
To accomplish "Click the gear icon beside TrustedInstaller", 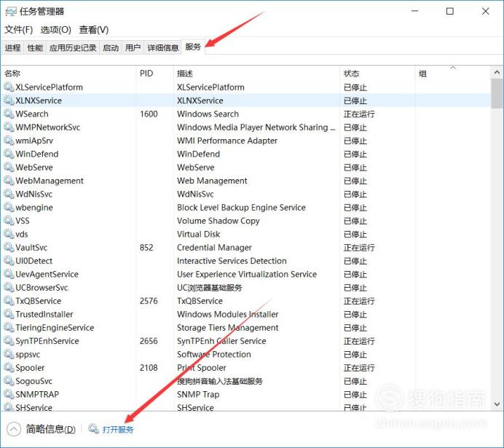I will point(9,314).
